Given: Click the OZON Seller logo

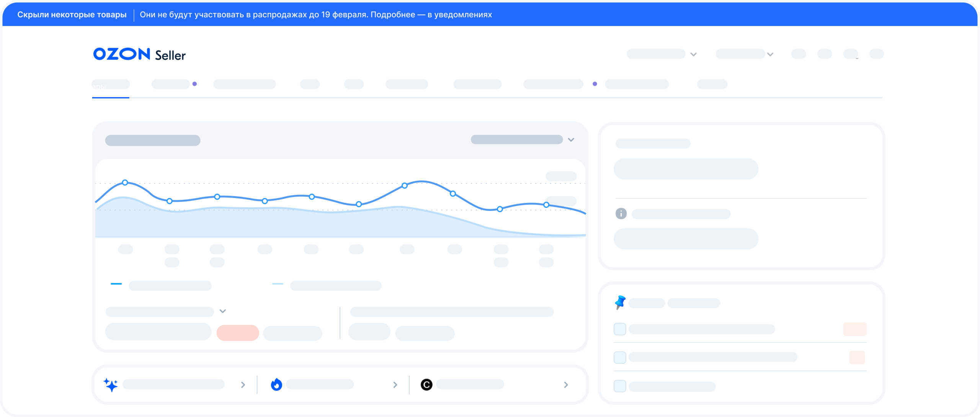Looking at the screenshot, I should click(x=139, y=54).
